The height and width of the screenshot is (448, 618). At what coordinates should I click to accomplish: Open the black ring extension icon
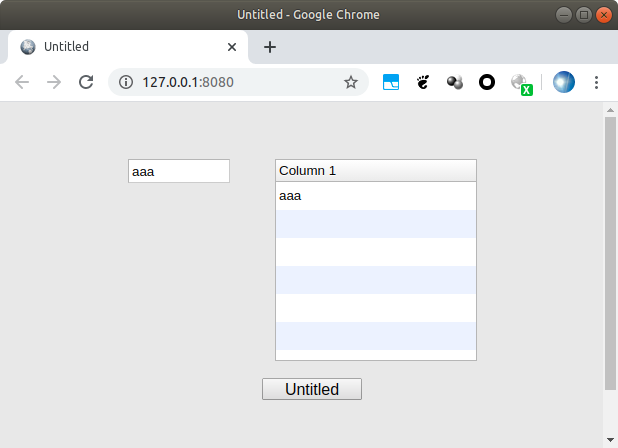point(487,82)
